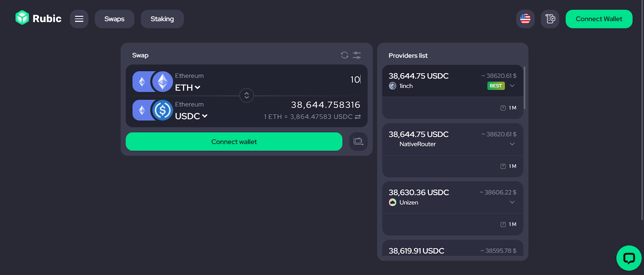The width and height of the screenshot is (644, 275).
Task: Click the source Ethereum network icon
Action: [142, 82]
